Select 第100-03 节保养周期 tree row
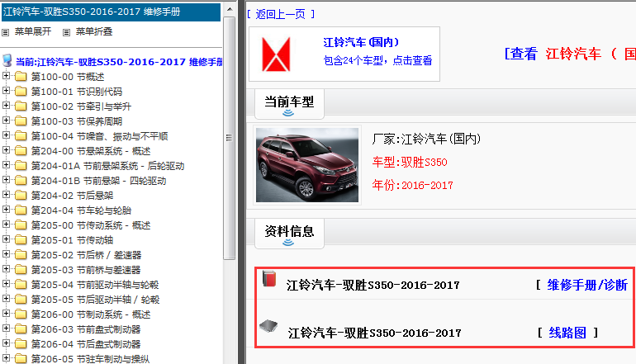This screenshot has width=636, height=364. [x=77, y=121]
